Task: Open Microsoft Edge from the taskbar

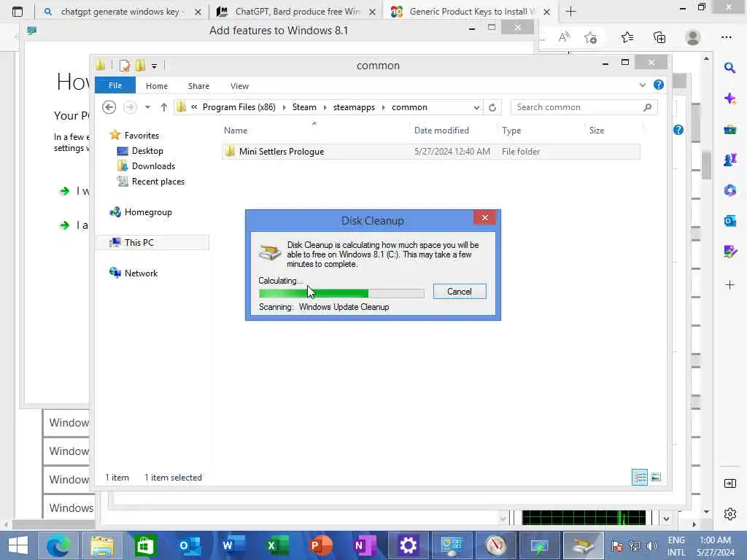Action: pyautogui.click(x=58, y=545)
